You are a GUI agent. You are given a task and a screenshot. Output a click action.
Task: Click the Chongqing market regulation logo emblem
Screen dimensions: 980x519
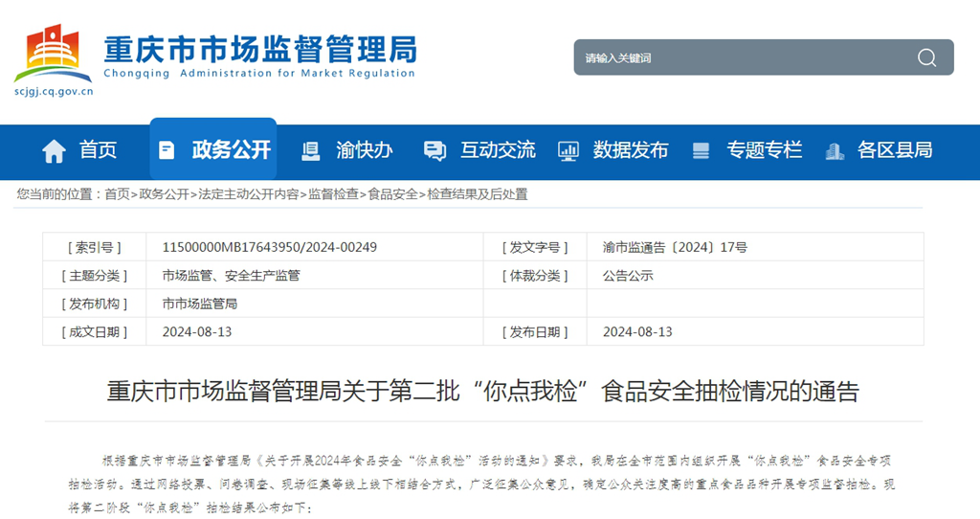point(54,54)
